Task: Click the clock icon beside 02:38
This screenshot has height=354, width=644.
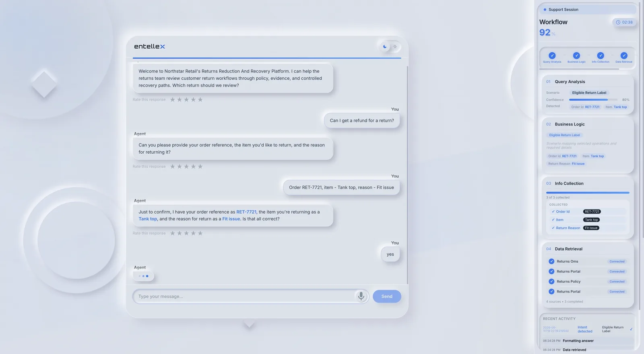Action: coord(618,23)
